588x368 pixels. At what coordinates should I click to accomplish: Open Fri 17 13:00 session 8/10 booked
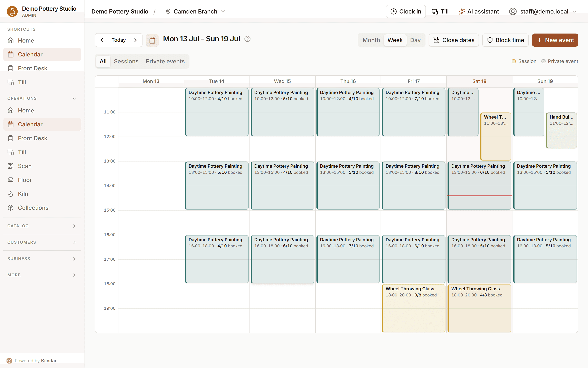coord(414,185)
